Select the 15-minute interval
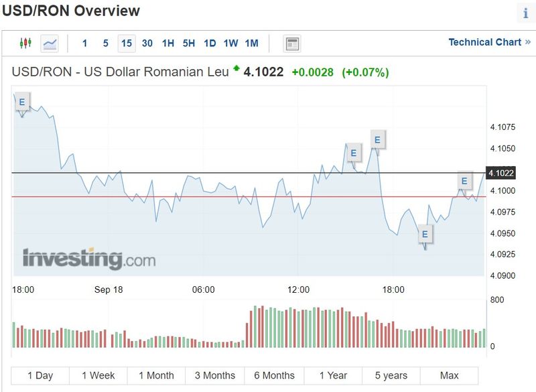This screenshot has width=536, height=392. click(x=126, y=44)
